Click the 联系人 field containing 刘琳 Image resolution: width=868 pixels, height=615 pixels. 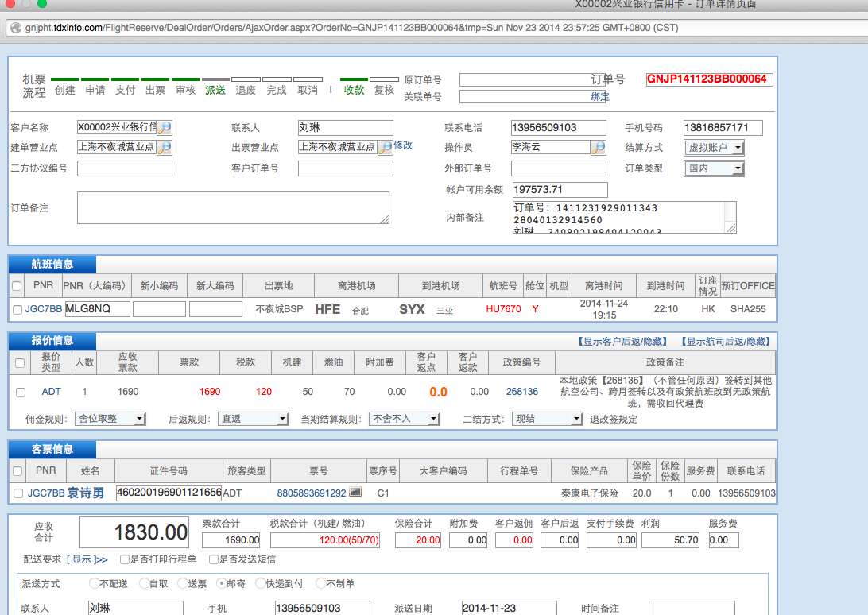pyautogui.click(x=346, y=128)
